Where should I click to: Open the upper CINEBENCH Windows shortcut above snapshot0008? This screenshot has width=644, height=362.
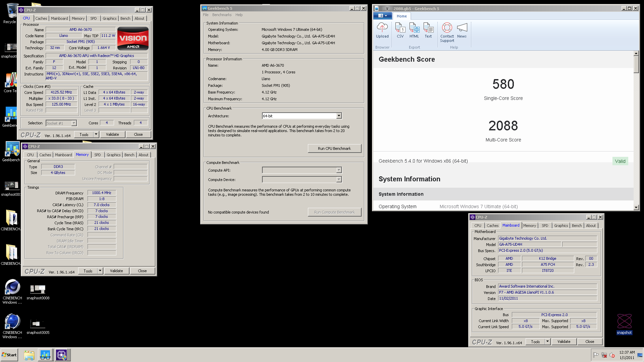pyautogui.click(x=12, y=292)
